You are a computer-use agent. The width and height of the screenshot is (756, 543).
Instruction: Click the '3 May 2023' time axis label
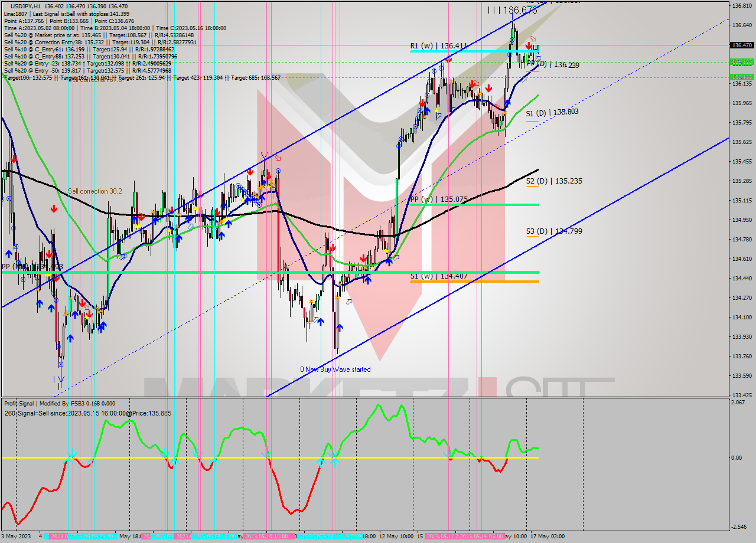click(x=17, y=537)
